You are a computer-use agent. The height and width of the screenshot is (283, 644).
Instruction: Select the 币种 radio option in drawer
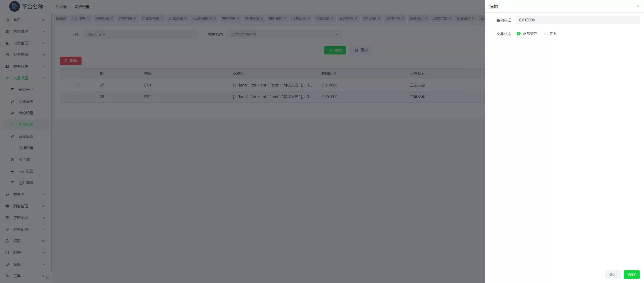[546, 34]
